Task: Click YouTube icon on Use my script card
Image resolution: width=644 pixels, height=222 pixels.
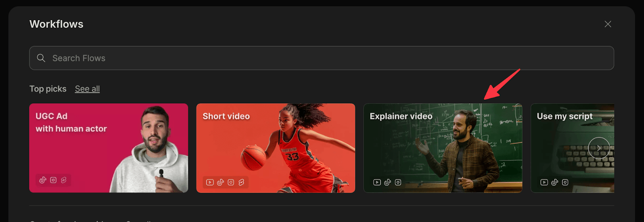Action: (544, 182)
